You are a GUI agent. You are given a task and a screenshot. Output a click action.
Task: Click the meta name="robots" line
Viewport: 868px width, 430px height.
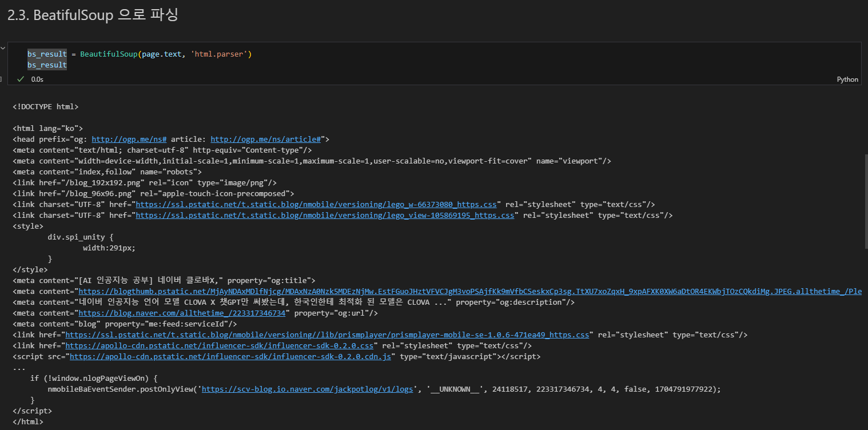click(107, 172)
